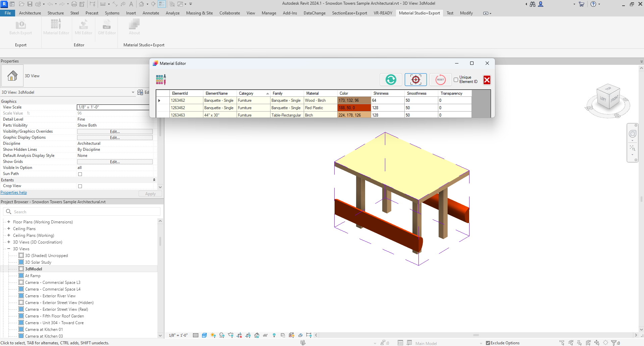The image size is (644, 346).
Task: Click the Project Browser search field
Action: 82,212
